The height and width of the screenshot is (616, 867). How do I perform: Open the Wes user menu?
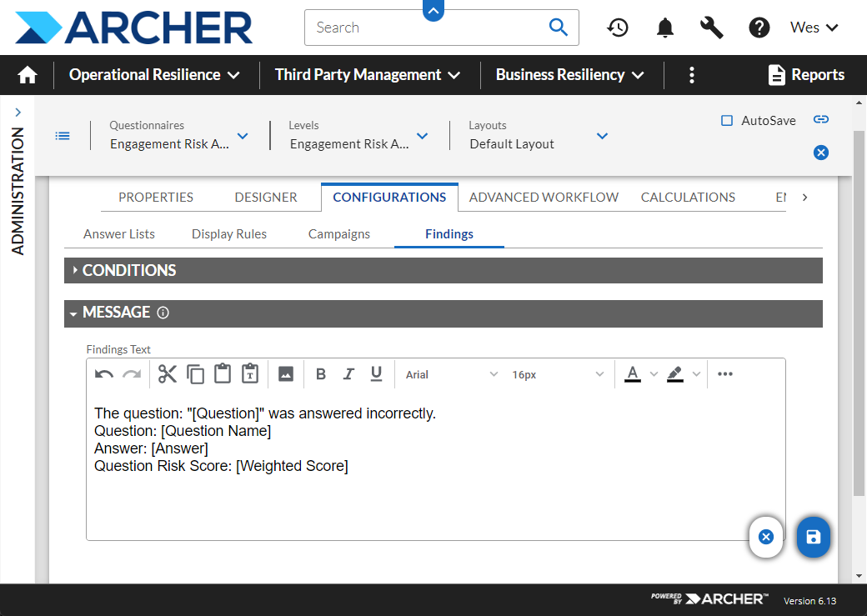[814, 28]
